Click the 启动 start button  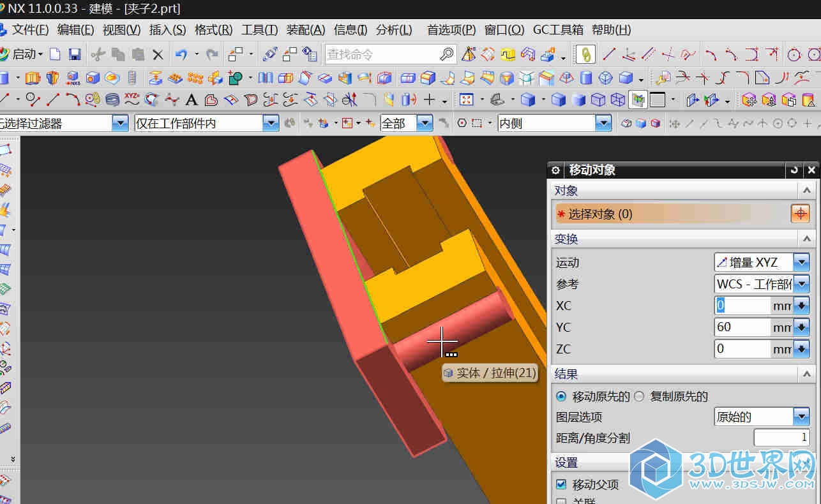click(x=23, y=54)
